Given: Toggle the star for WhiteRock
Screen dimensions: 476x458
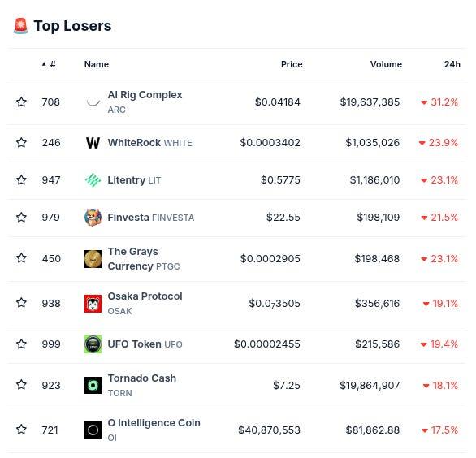Looking at the screenshot, I should coord(21,143).
